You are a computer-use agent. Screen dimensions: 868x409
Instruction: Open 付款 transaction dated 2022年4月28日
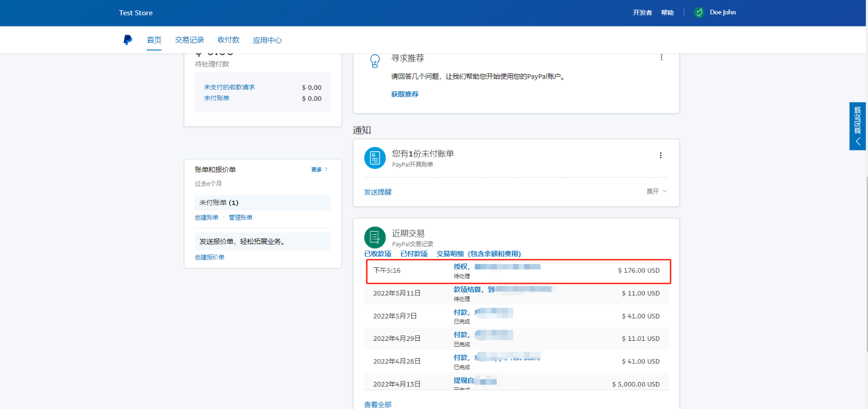tap(516, 361)
